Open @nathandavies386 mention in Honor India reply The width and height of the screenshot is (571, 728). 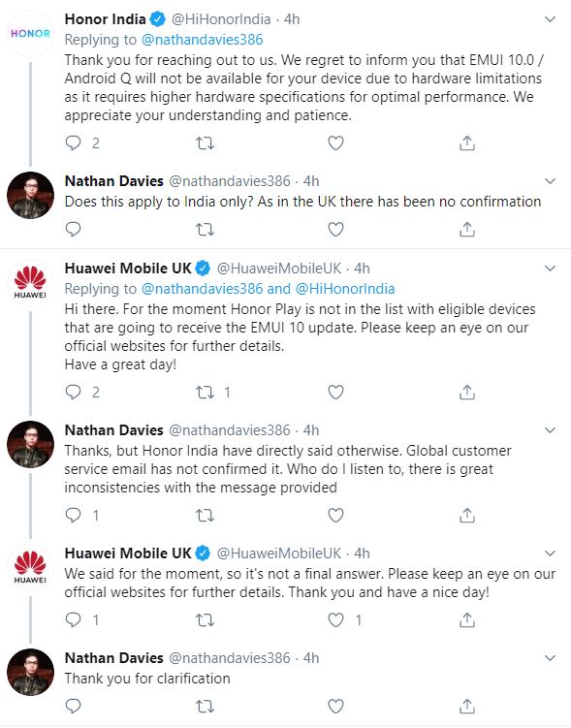(202, 40)
